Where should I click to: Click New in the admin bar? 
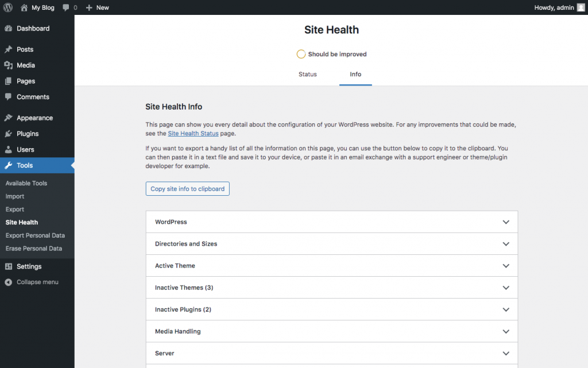(x=102, y=7)
